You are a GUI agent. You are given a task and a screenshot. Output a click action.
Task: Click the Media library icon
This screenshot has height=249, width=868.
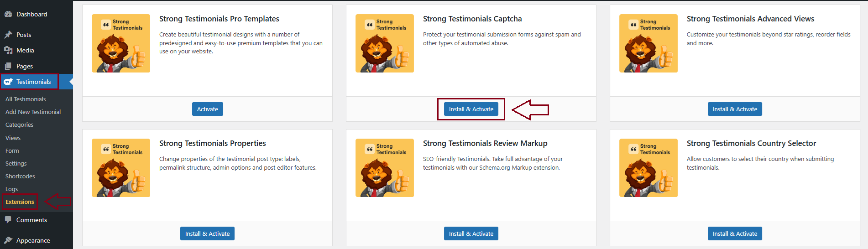[x=8, y=50]
